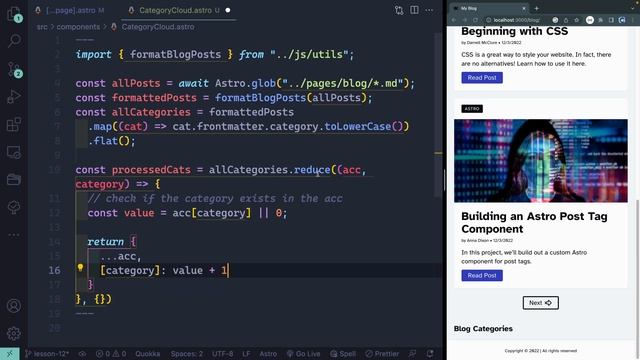The width and height of the screenshot is (640, 360).
Task: Click line number 16 in the gutter
Action: (55, 270)
